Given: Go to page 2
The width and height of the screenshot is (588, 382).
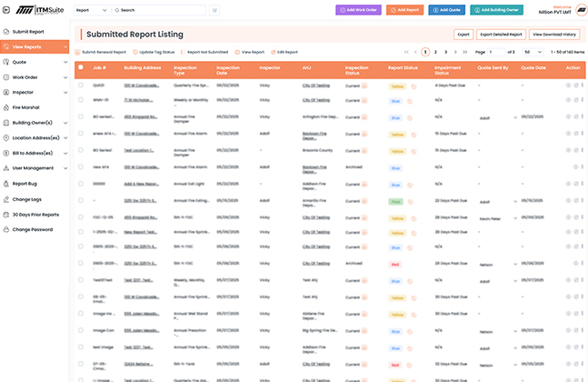Looking at the screenshot, I should [x=435, y=52].
